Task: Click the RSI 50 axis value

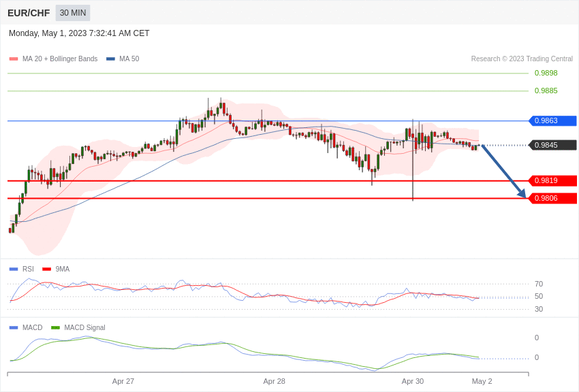Action: [x=539, y=296]
